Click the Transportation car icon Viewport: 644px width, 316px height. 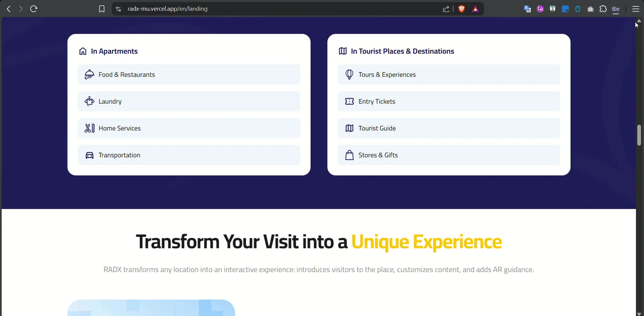click(89, 155)
